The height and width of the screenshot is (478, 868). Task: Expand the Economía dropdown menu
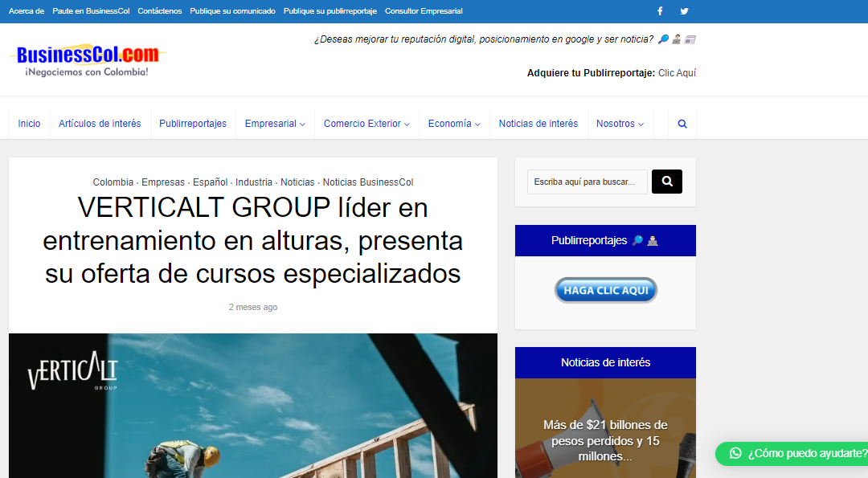tap(454, 124)
